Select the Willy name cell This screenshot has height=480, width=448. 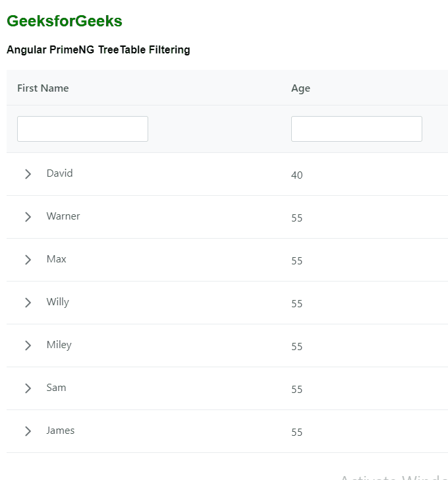point(57,302)
